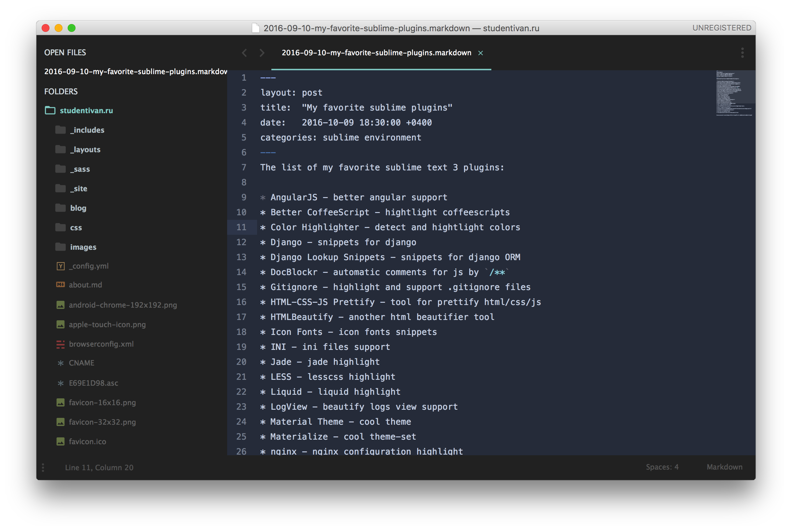This screenshot has height=532, width=792.
Task: Open favicon-16x16.png from the sidebar
Action: coord(102,403)
